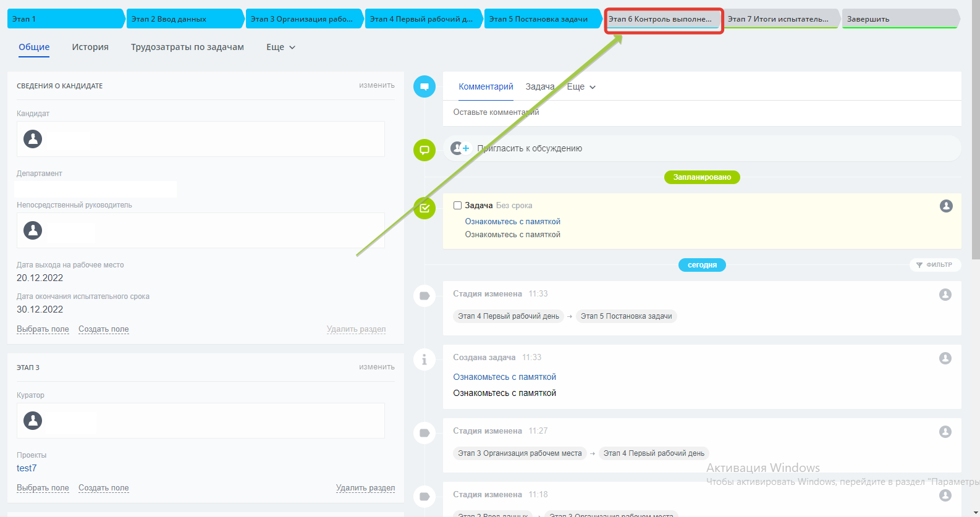Open История tab
This screenshot has height=517, width=980.
(90, 47)
